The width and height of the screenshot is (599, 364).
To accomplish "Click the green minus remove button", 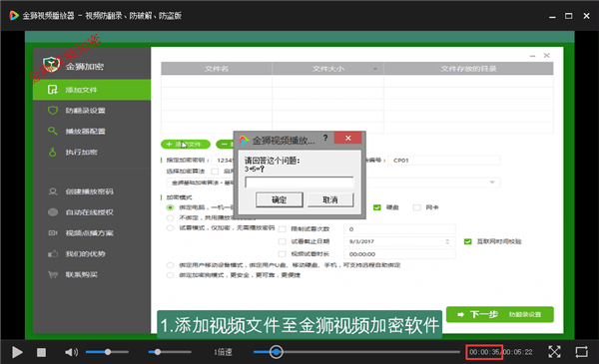I will pyautogui.click(x=225, y=145).
